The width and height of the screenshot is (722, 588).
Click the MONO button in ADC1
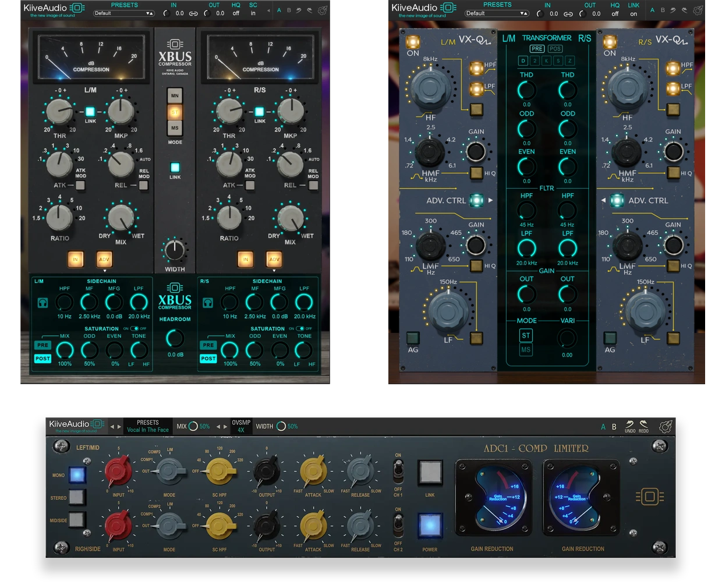(77, 474)
